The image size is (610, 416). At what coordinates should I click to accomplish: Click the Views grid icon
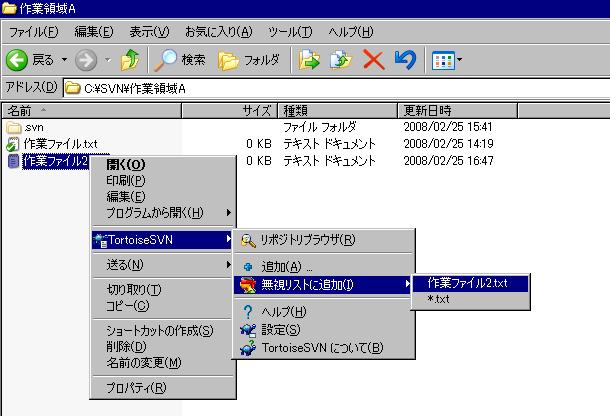443,61
